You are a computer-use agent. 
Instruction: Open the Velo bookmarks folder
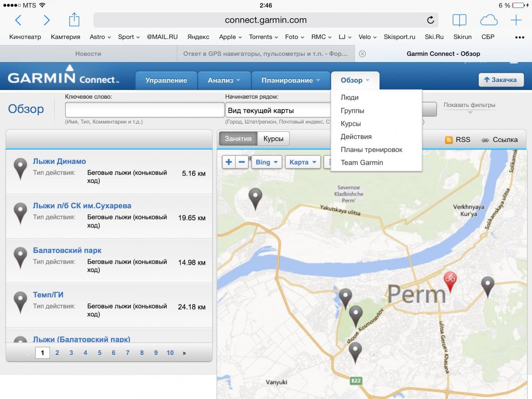click(368, 37)
